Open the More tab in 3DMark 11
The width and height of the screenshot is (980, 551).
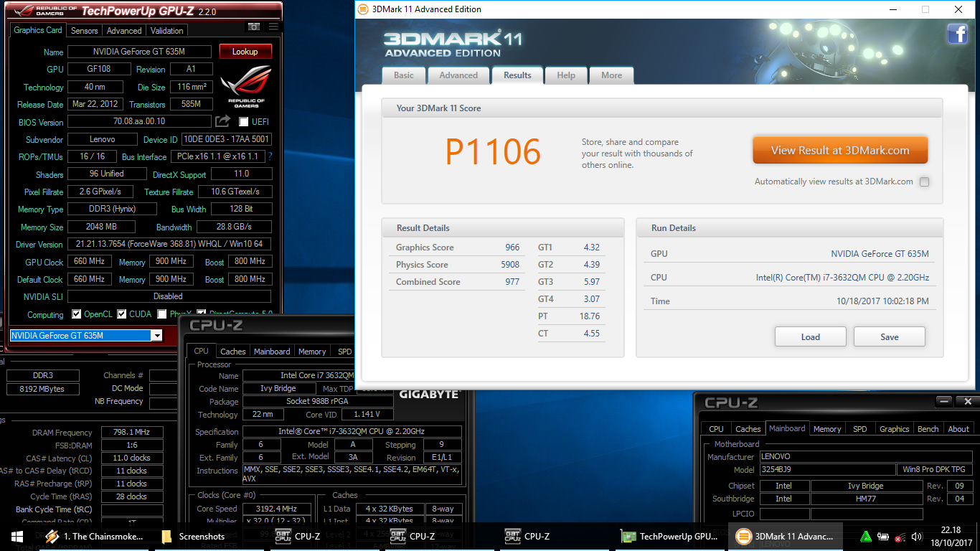611,75
